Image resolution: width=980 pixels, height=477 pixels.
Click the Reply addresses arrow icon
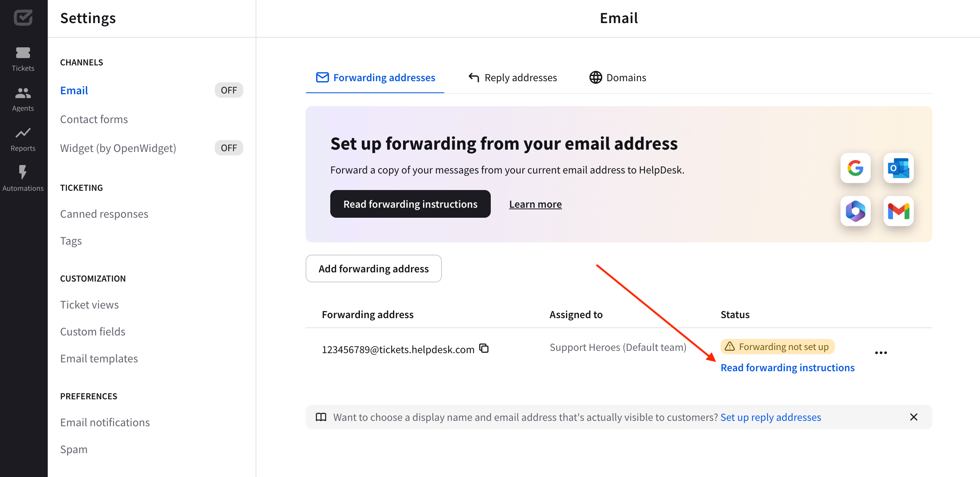coord(473,77)
